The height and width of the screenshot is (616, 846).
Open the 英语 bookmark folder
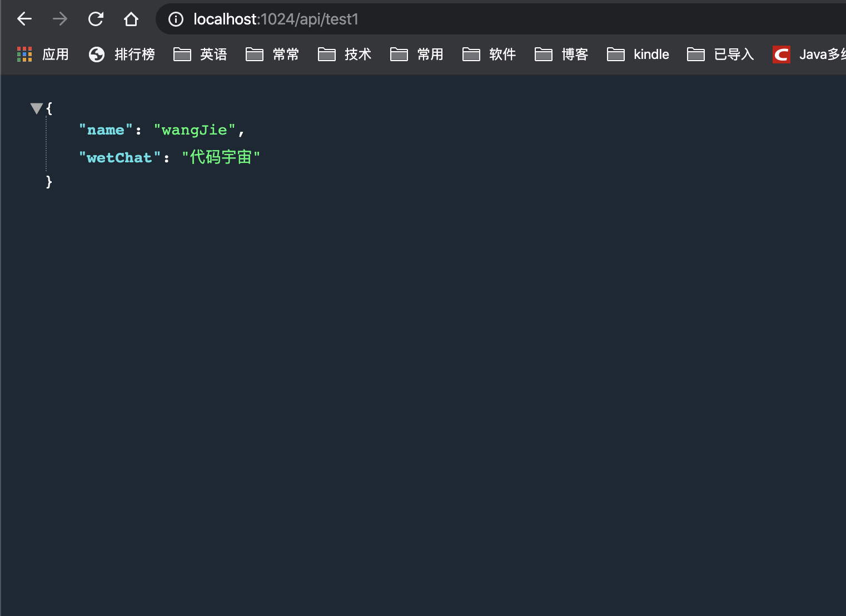[x=200, y=54]
